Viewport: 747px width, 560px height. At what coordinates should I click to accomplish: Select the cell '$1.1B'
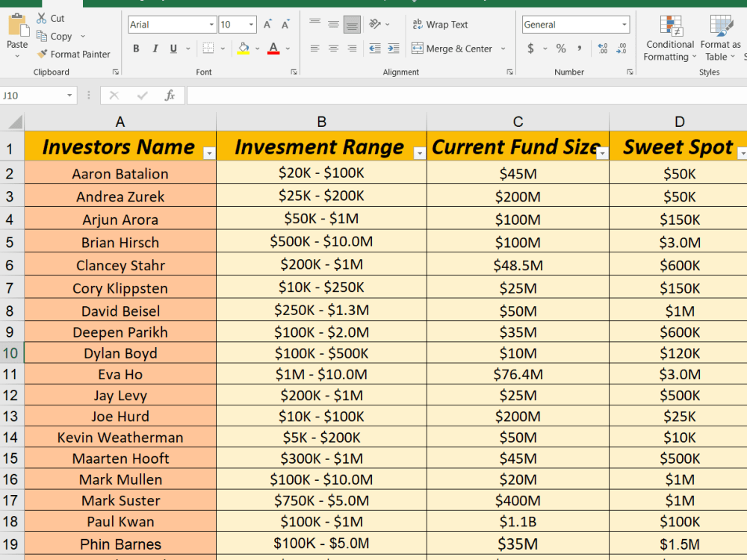[x=518, y=521]
